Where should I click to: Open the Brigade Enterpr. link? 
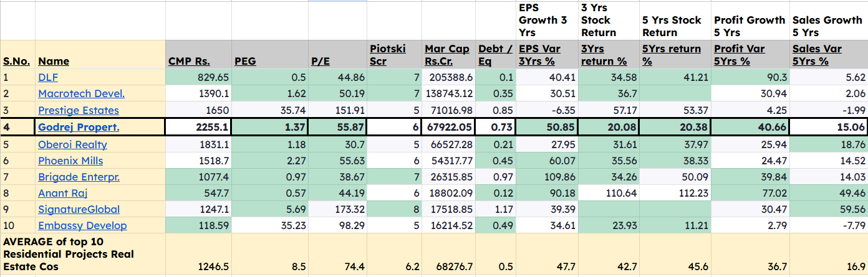tap(79, 177)
